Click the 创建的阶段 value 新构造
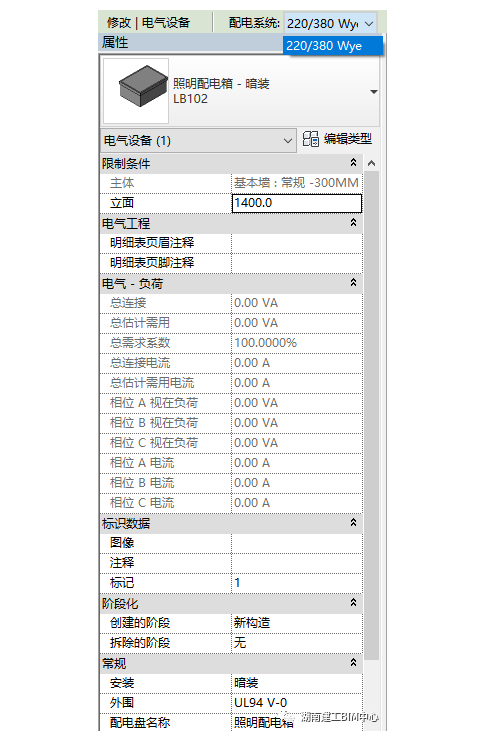 (x=297, y=623)
